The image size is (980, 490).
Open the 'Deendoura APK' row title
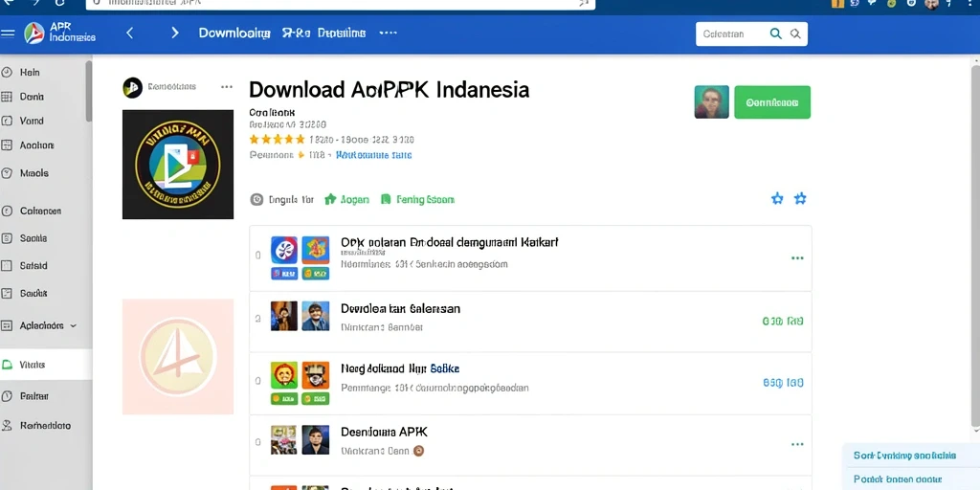coord(385,432)
